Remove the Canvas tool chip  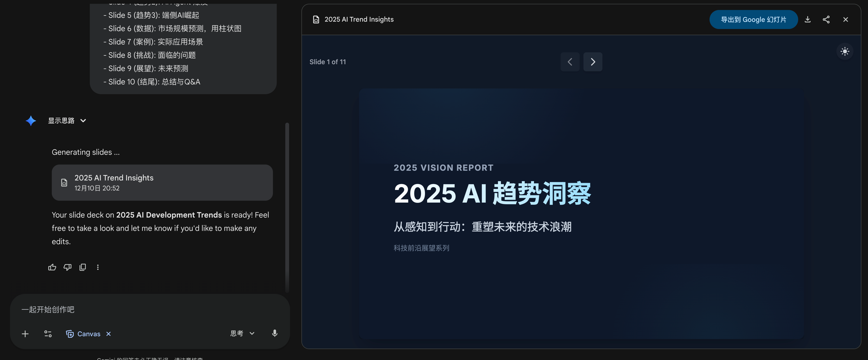(x=109, y=334)
